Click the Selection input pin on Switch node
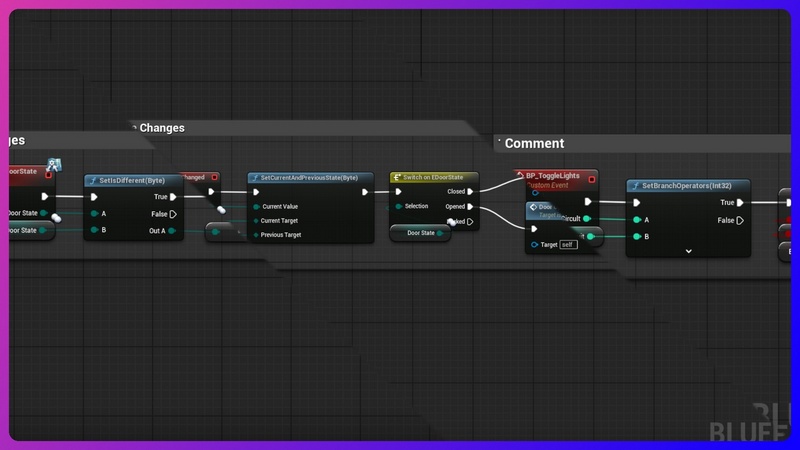 pyautogui.click(x=398, y=207)
